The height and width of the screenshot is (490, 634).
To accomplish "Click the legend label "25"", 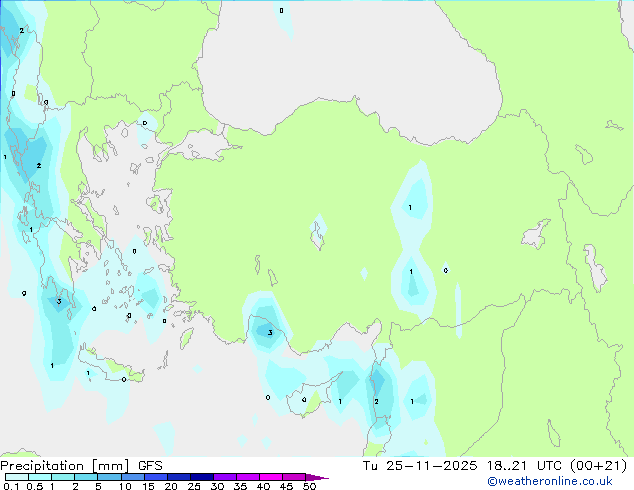I will [194, 486].
